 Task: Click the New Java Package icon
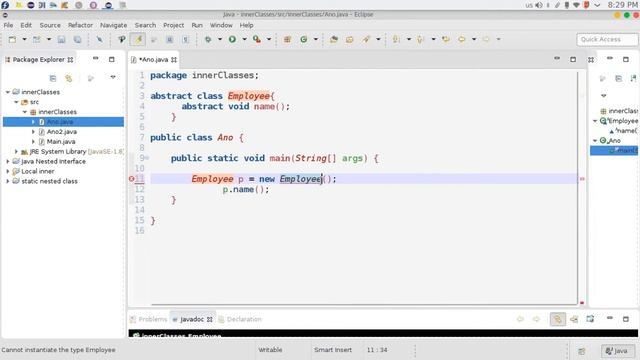coord(287,39)
